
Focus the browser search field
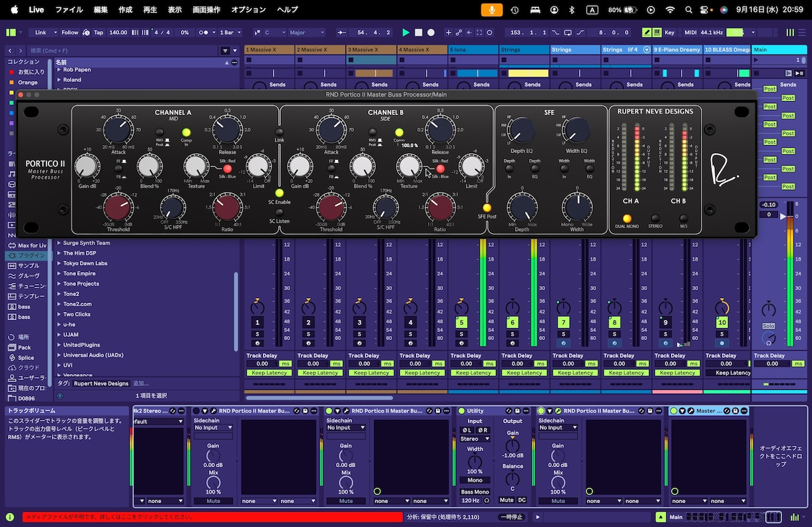[123, 51]
